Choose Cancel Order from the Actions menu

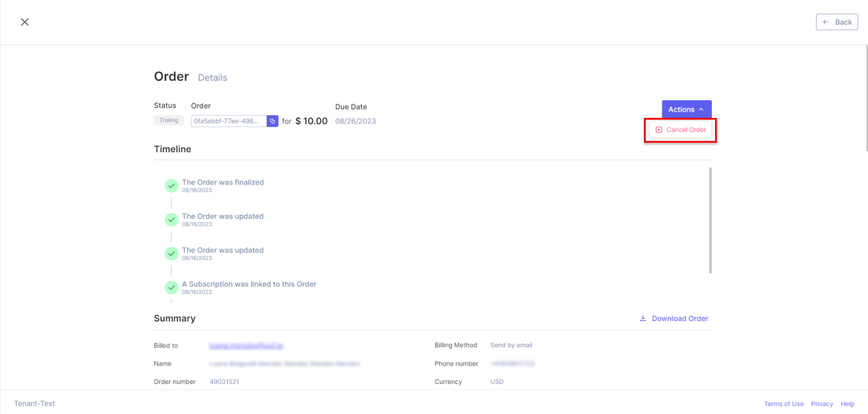(x=680, y=130)
